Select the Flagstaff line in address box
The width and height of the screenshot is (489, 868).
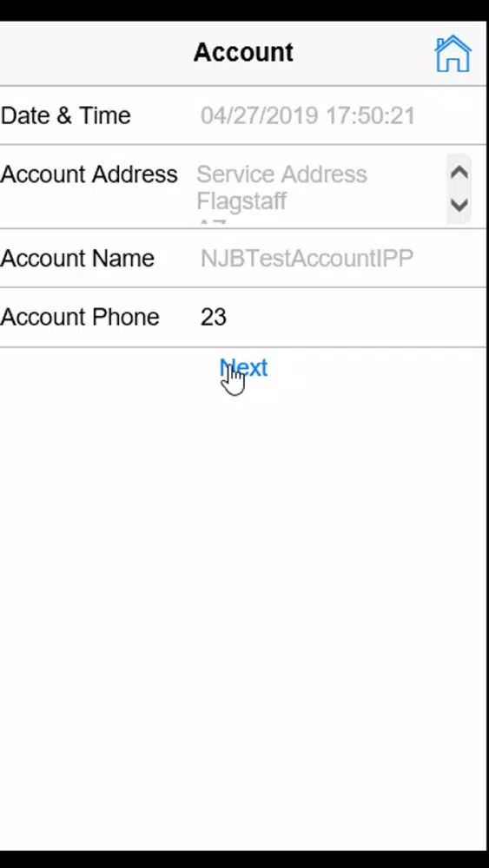241,201
